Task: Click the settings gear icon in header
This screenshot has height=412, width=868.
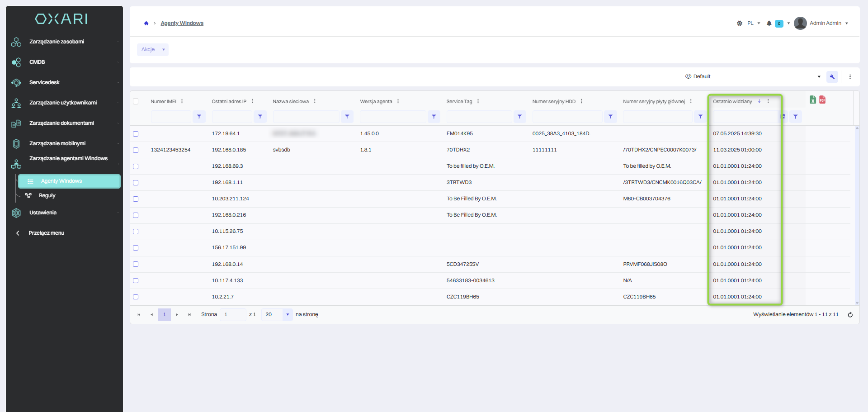Action: click(740, 23)
